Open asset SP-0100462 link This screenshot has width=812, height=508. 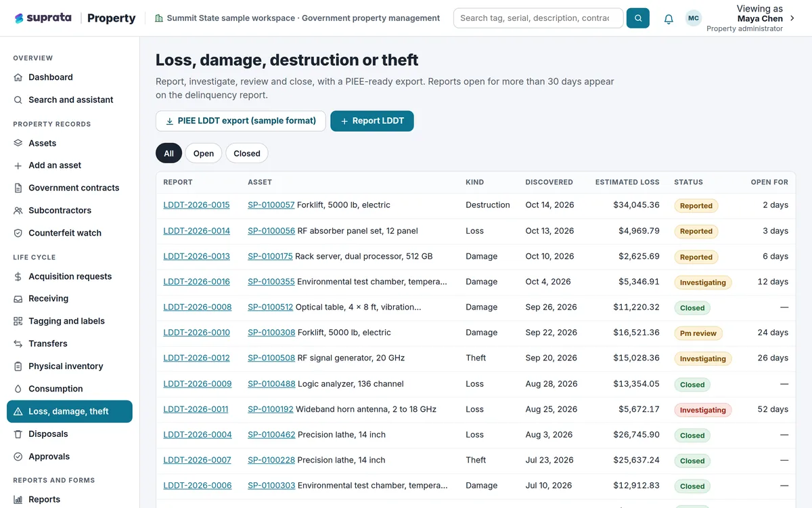click(271, 435)
